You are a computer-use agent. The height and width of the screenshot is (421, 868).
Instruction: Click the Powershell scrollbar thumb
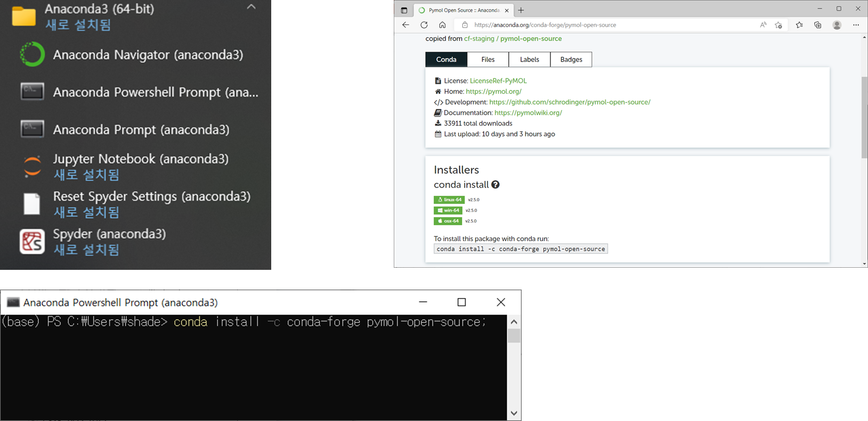(514, 336)
